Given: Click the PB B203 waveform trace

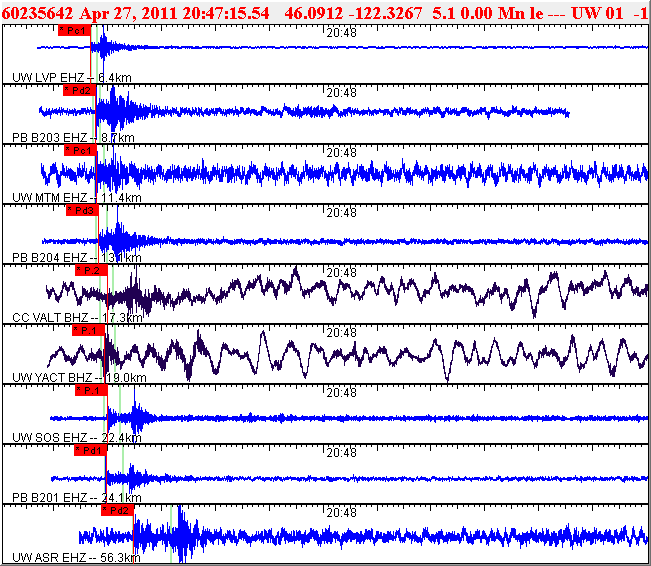Looking at the screenshot, I should [304, 111].
